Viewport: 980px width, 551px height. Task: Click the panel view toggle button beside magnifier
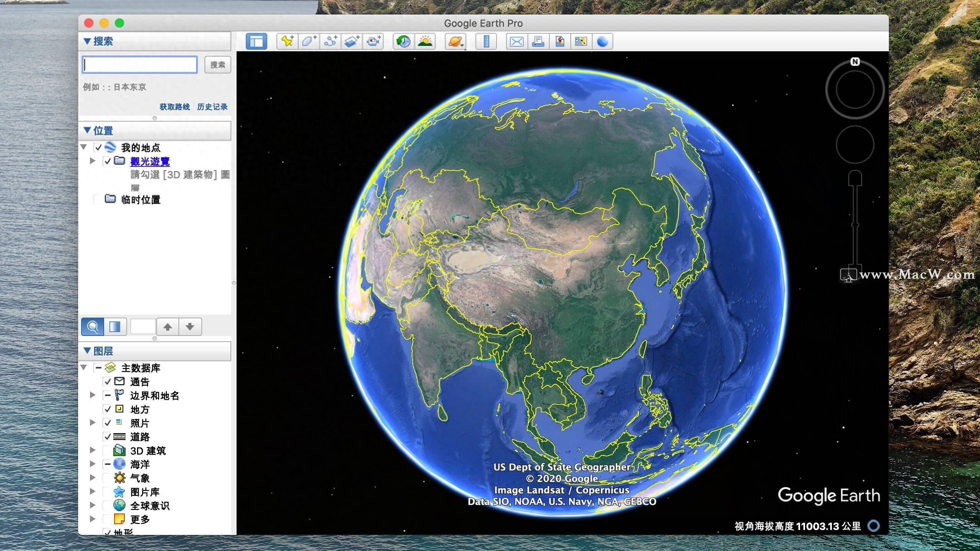point(115,327)
